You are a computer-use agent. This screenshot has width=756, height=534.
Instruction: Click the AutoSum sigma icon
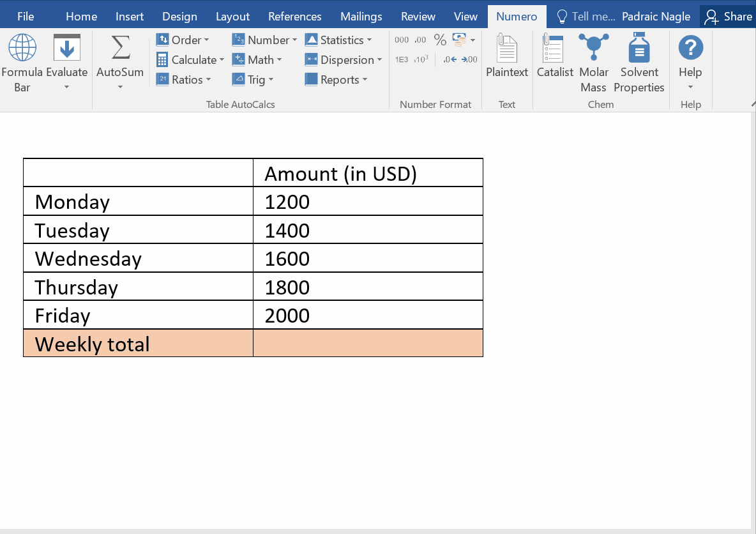120,48
